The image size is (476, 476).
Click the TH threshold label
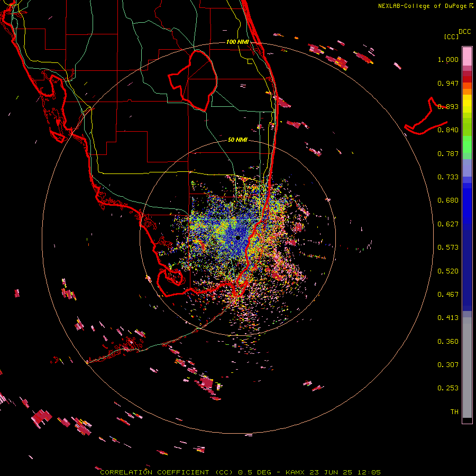point(454,412)
